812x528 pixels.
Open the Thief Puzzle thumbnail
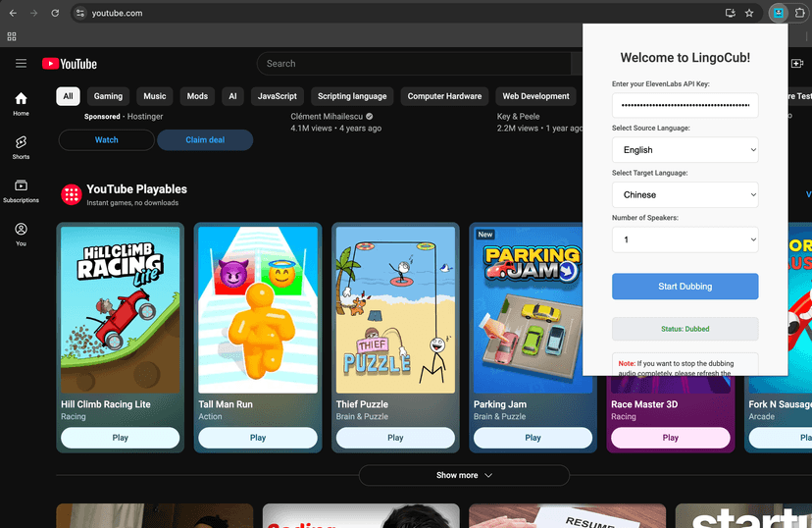(395, 310)
